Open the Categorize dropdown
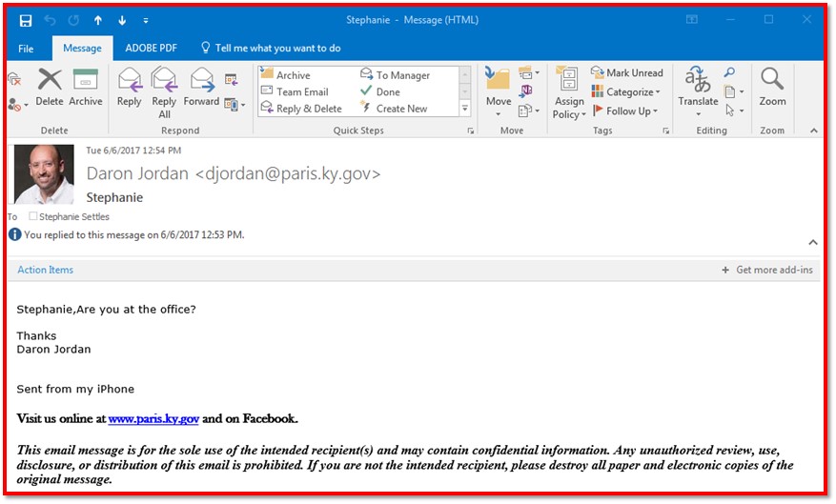 tap(625, 92)
